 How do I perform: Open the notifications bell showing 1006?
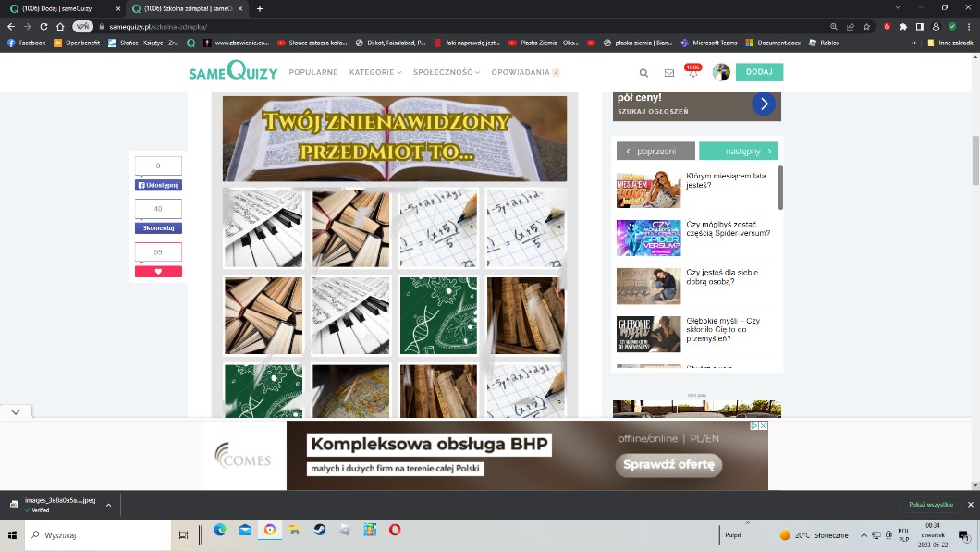[692, 73]
